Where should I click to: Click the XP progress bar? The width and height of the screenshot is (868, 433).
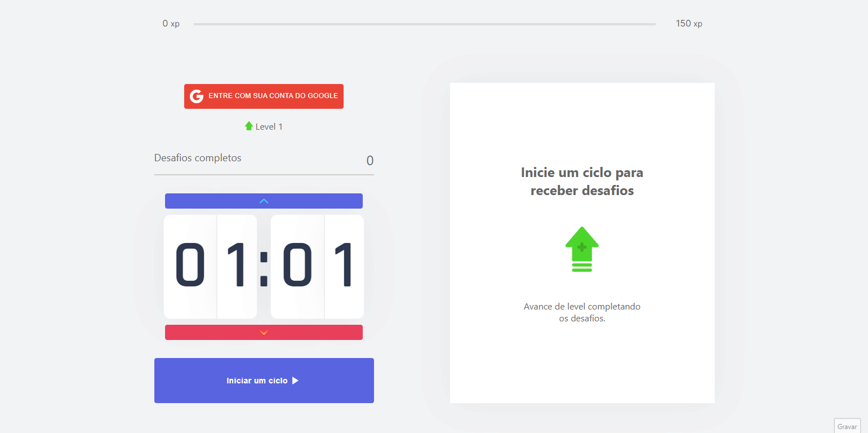click(x=425, y=24)
